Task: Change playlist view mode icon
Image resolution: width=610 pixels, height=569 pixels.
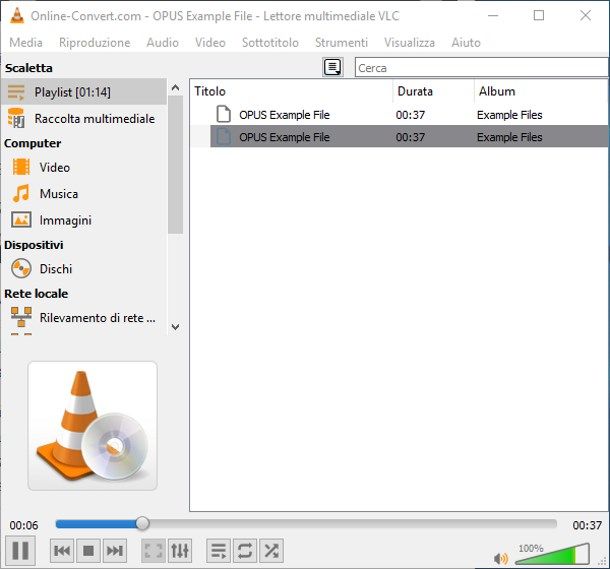Action: coord(333,67)
